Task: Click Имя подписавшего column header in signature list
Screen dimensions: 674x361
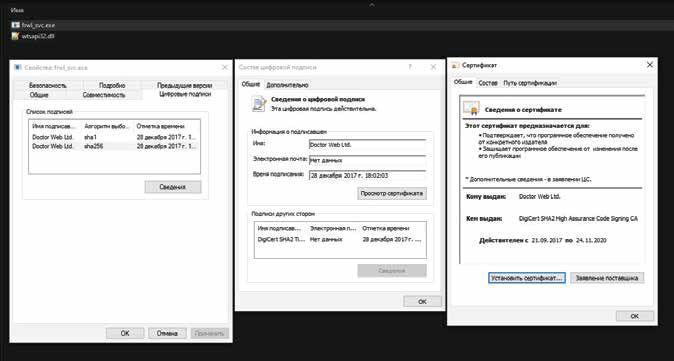Action: [55, 126]
